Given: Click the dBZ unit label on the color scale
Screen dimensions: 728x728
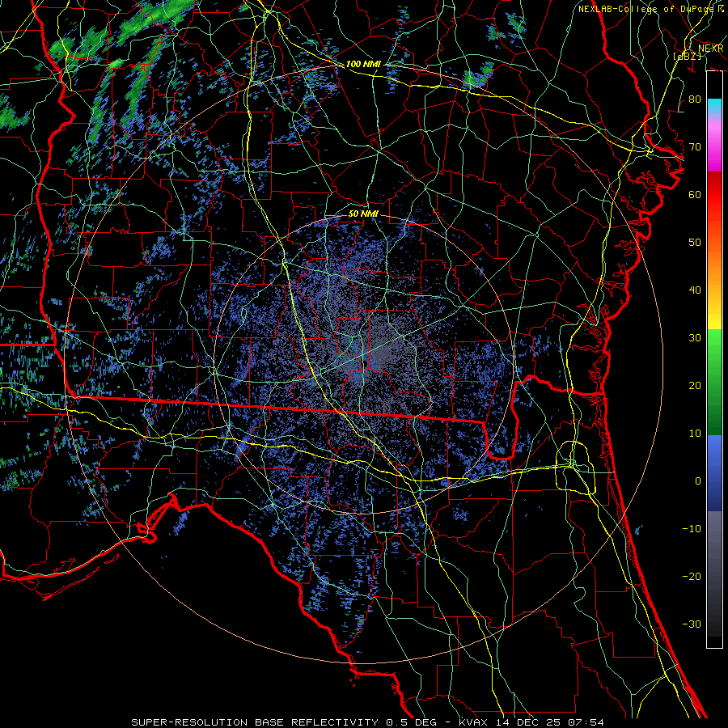Looking at the screenshot, I should [x=688, y=56].
